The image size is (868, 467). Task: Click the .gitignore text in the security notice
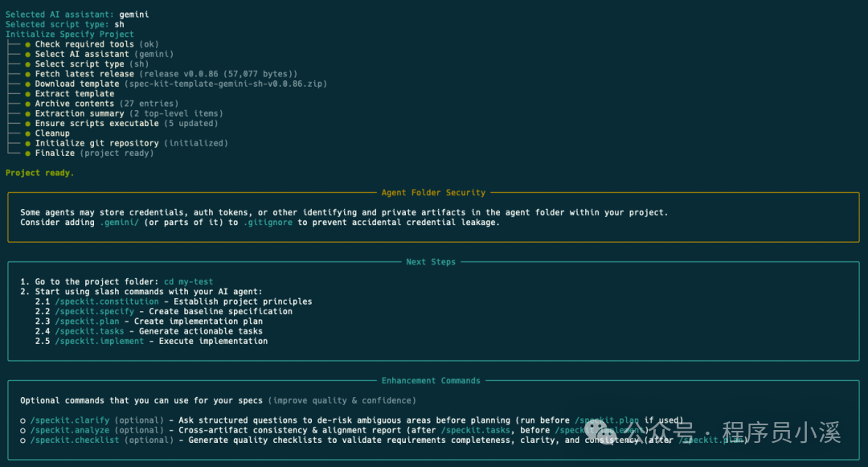pos(268,223)
